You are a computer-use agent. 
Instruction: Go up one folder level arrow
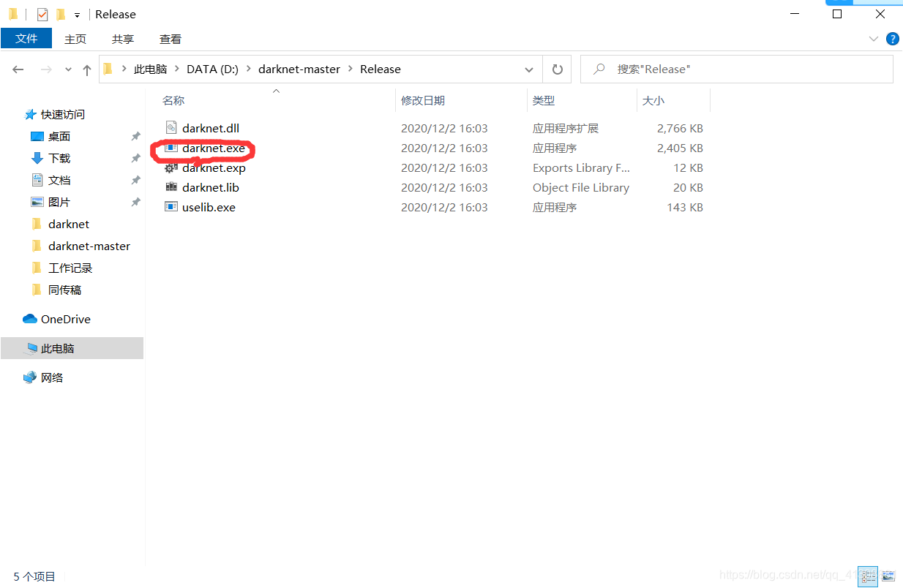pyautogui.click(x=87, y=69)
